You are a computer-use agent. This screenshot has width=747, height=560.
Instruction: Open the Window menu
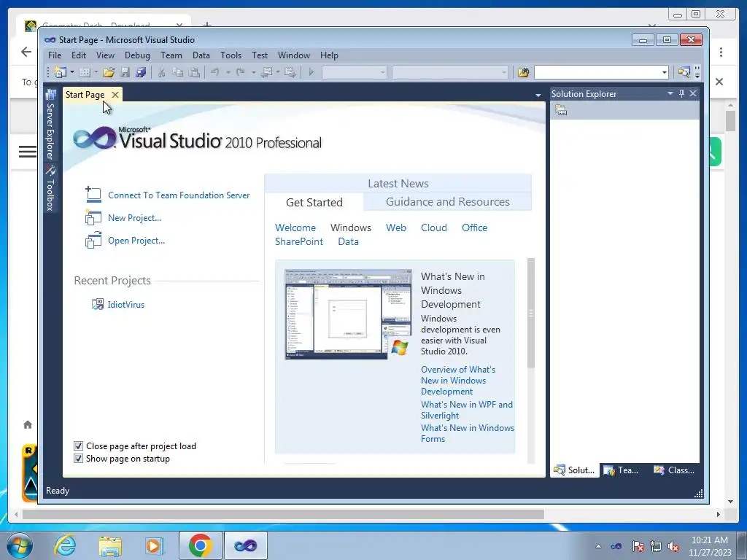[294, 55]
